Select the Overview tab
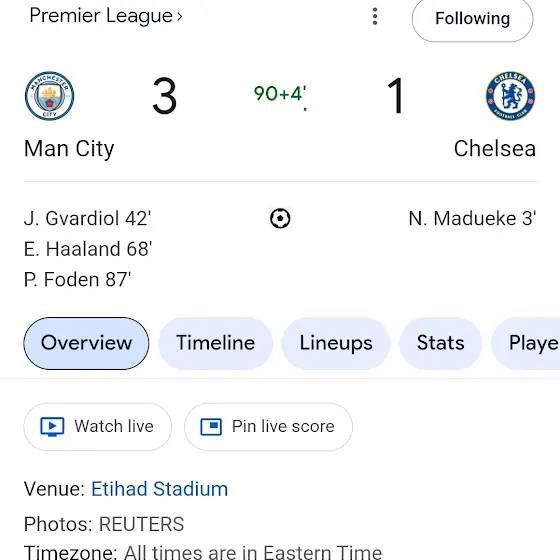Screen dimensions: 560x560 tap(86, 343)
